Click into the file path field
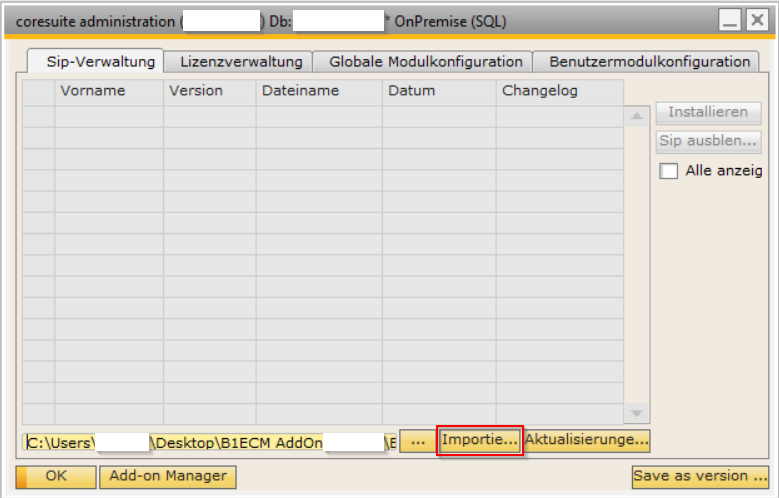This screenshot has width=779, height=498. pos(209,442)
